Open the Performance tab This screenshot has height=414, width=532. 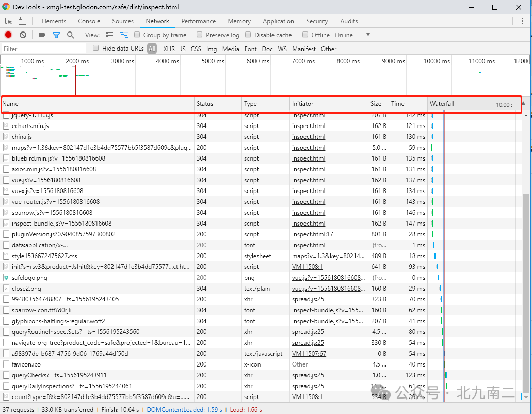pyautogui.click(x=199, y=21)
